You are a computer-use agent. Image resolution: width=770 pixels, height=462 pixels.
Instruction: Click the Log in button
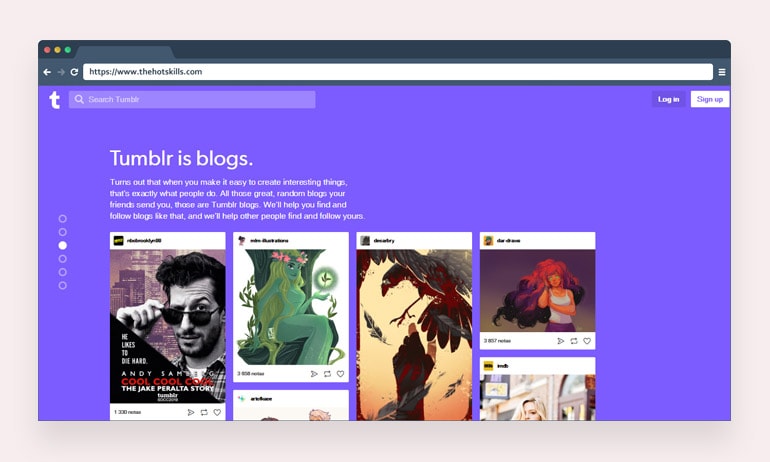668,99
